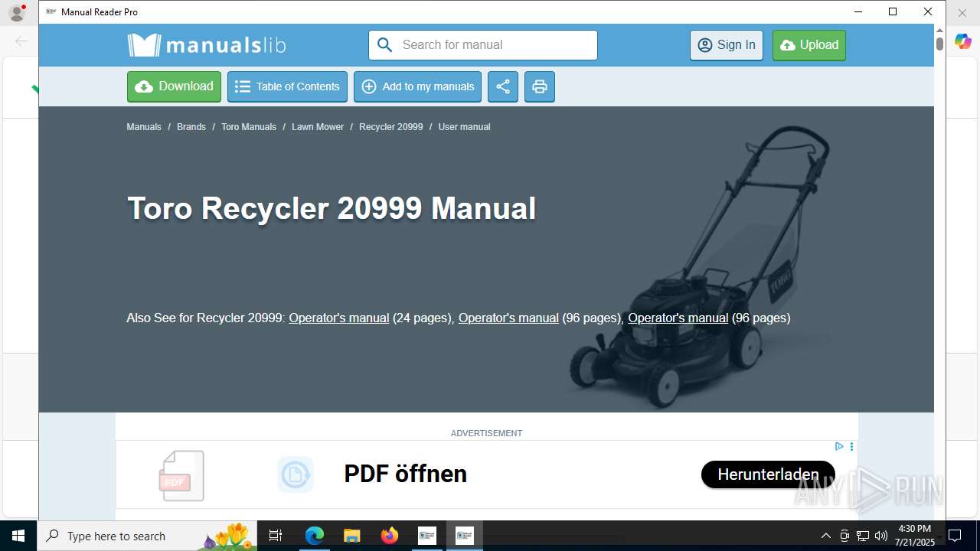980x551 pixels.
Task: Click the volume speaker tray icon
Action: click(881, 536)
